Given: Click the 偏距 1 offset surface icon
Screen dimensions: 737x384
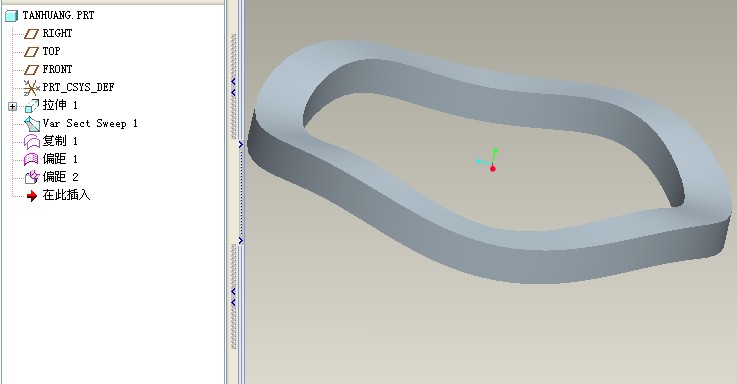Looking at the screenshot, I should [x=31, y=159].
